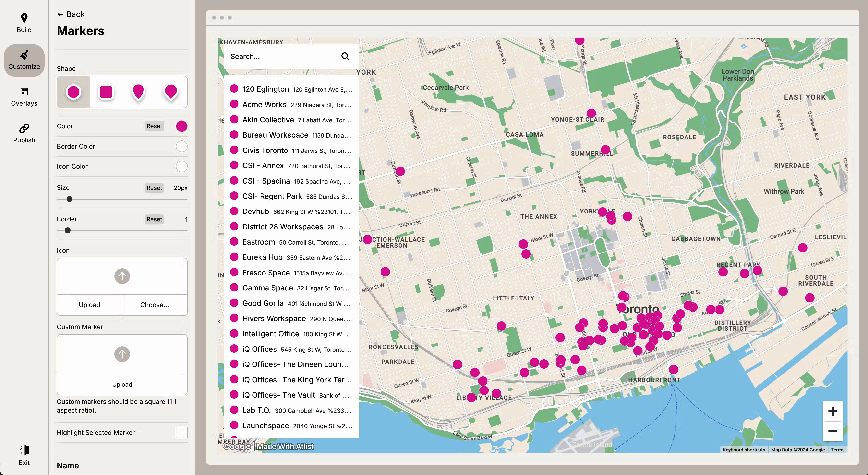Viewport: 868px width, 475px height.
Task: Go Back from the Markers panel
Action: [71, 14]
